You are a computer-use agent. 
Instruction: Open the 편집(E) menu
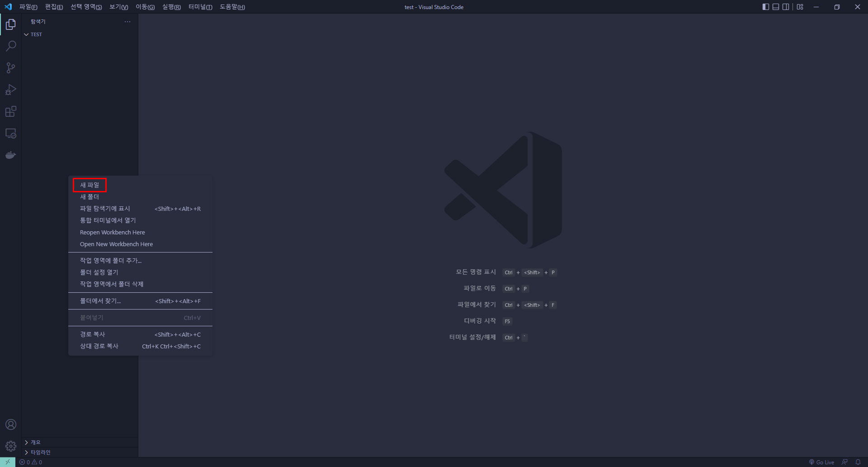click(x=54, y=7)
